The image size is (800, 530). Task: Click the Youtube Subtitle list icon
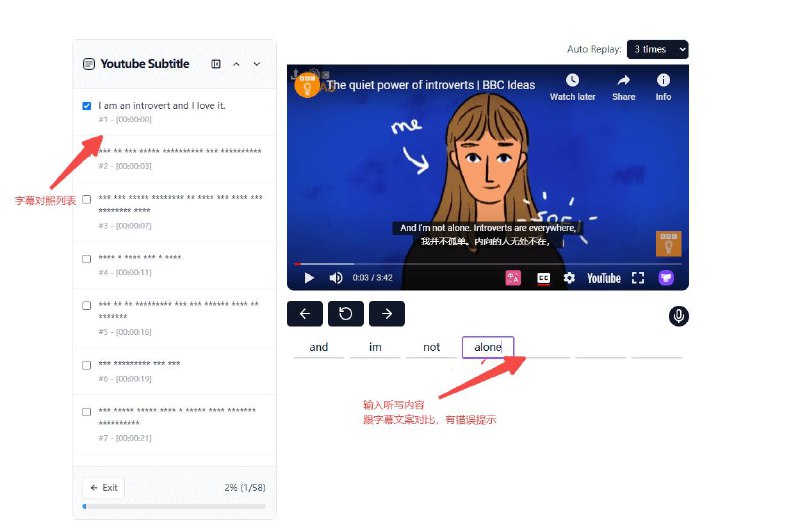pos(89,64)
